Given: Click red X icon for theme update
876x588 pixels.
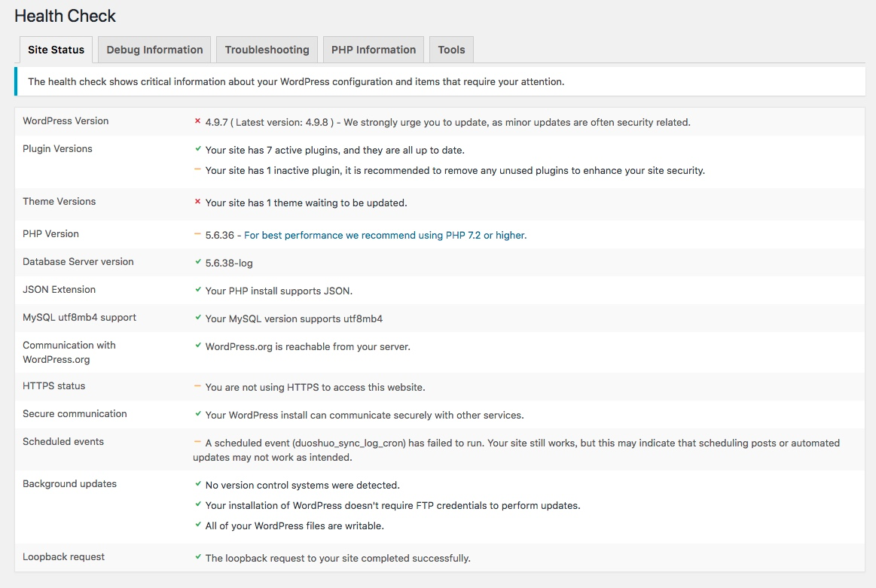Looking at the screenshot, I should tap(197, 202).
